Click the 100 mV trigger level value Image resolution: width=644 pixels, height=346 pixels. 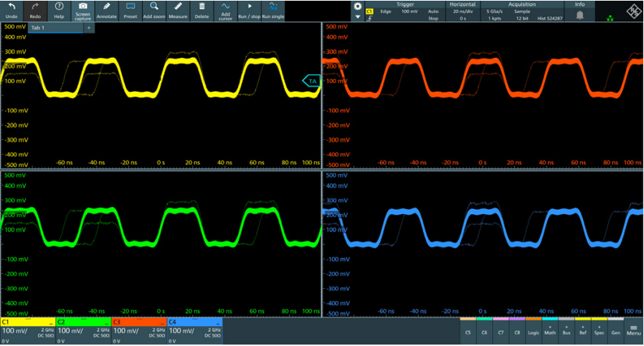click(409, 11)
